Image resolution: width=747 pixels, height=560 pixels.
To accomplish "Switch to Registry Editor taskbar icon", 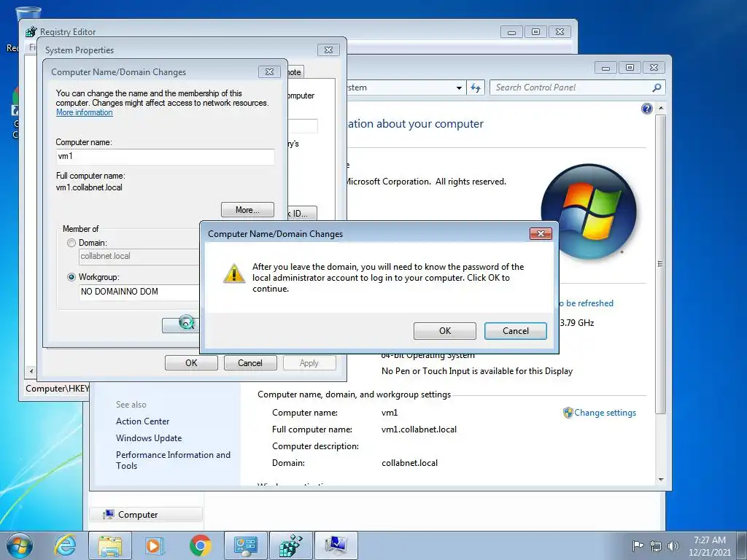I will 290,545.
